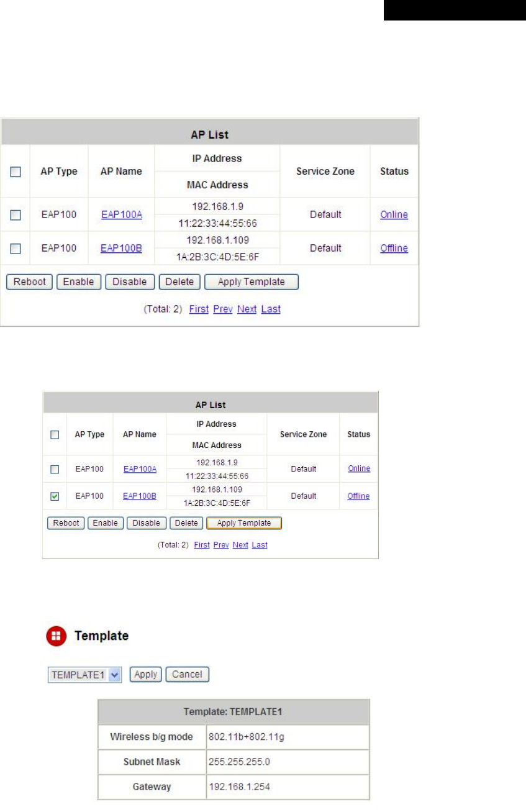This screenshot has width=526, height=812.
Task: Check the EAP100A row box in upper AP List
Action: [x=16, y=215]
